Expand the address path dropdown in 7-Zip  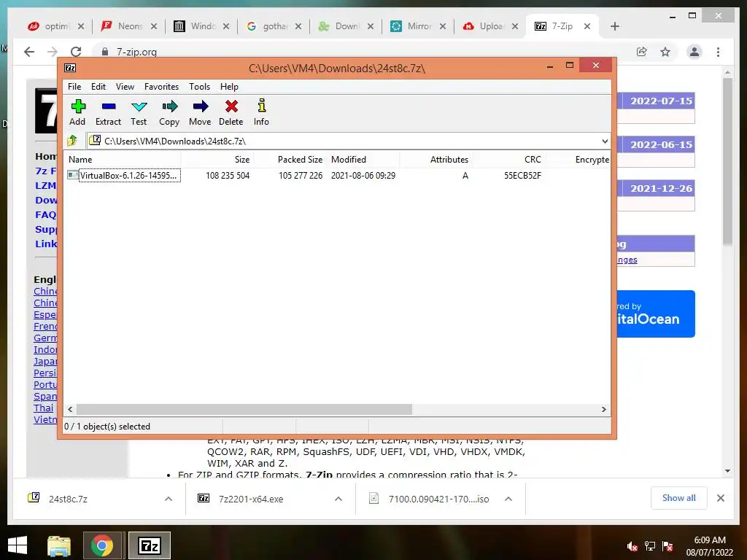tap(605, 141)
